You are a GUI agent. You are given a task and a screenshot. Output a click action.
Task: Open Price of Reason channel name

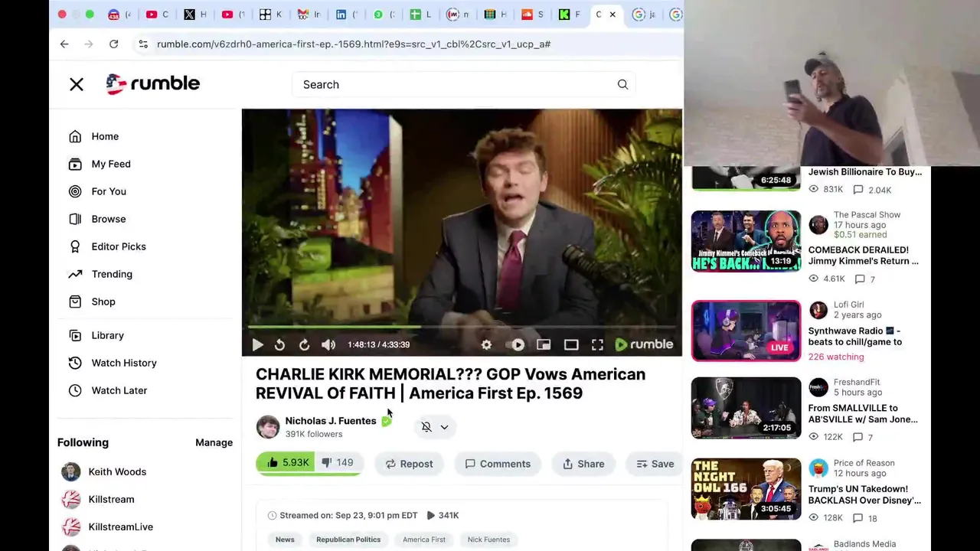tap(864, 463)
